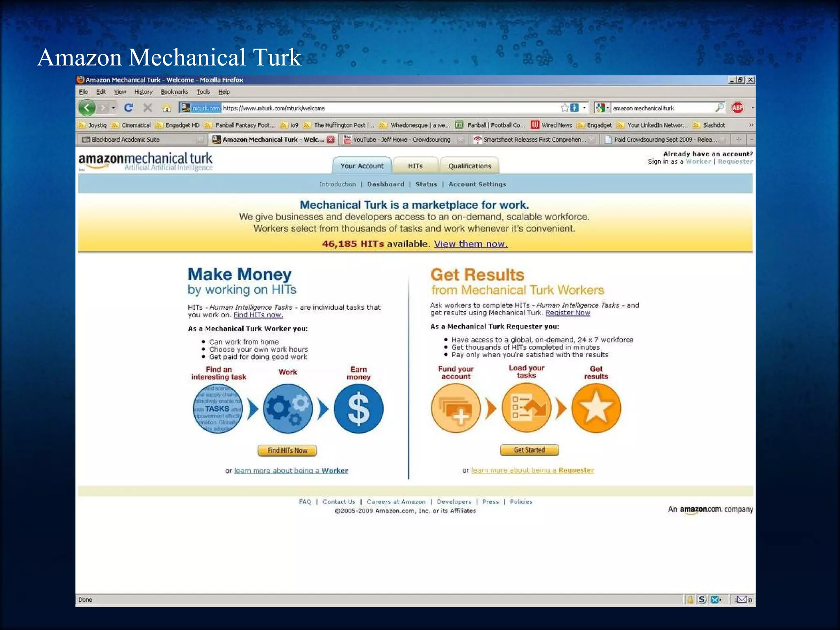The image size is (840, 630).
Task: Open the tab list dropdown arrow
Action: point(751,139)
